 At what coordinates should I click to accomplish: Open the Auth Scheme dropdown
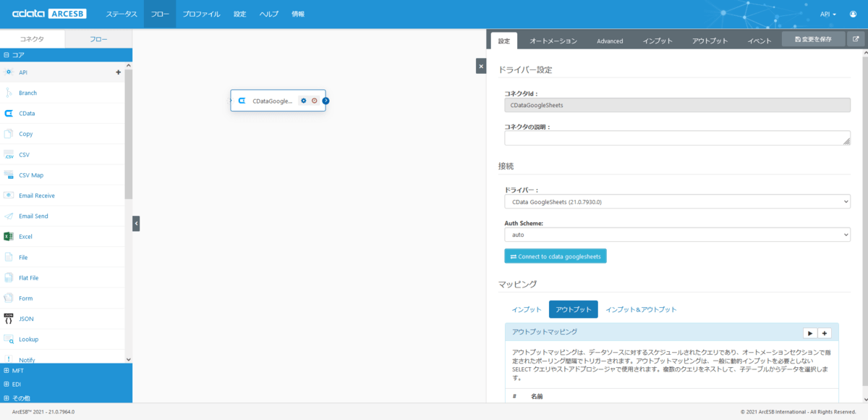[x=677, y=235]
